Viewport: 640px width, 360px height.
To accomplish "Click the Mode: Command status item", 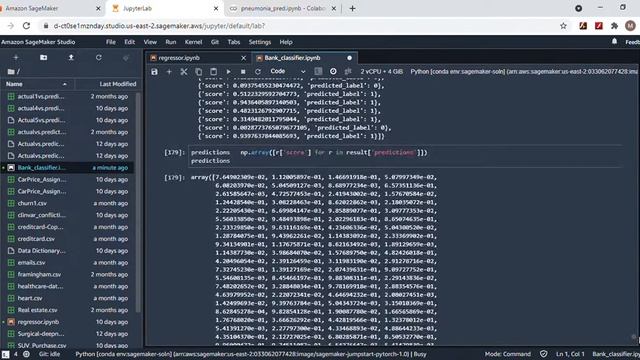I will [x=508, y=354].
